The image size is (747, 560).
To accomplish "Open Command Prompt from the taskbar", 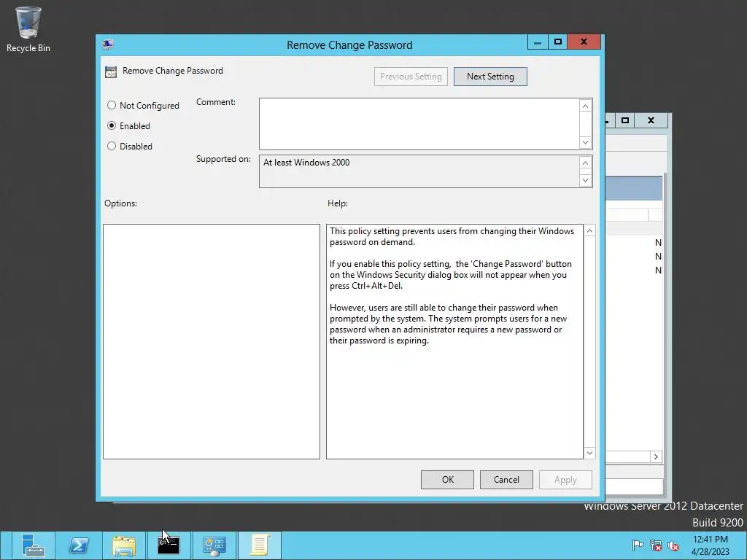I will (x=169, y=545).
